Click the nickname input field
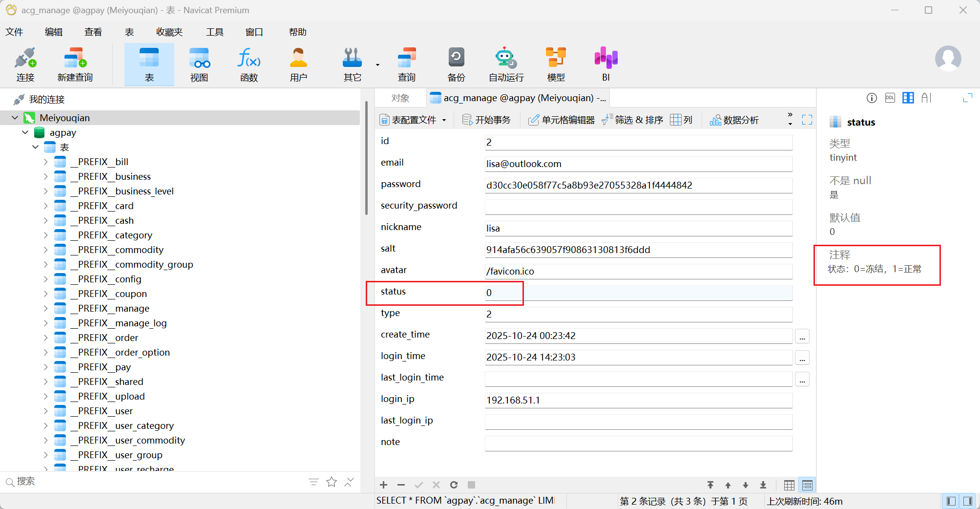Viewport: 980px width, 509px height. click(x=638, y=228)
